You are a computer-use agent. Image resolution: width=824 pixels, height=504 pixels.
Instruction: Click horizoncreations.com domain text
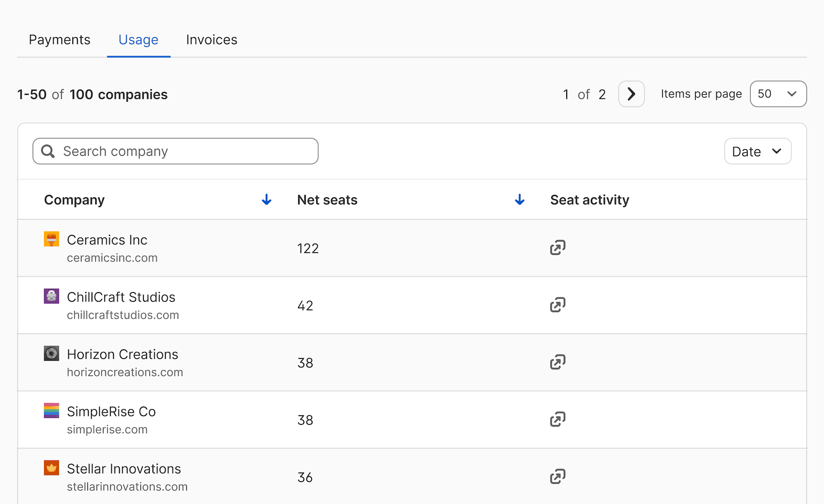(x=125, y=372)
